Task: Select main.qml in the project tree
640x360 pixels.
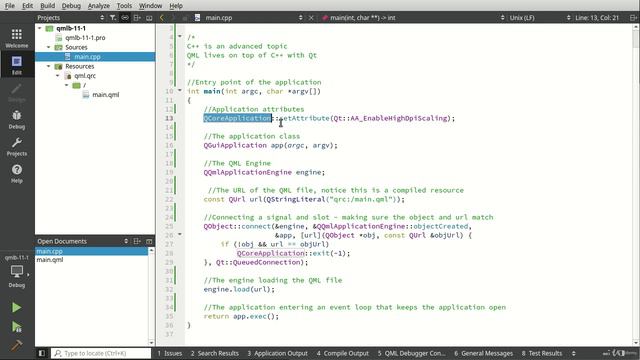Action: tap(106, 95)
